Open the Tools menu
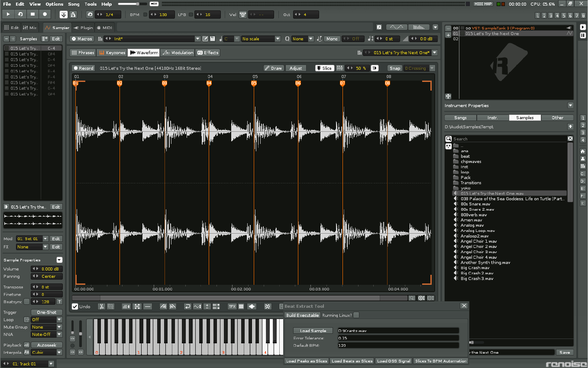 coord(90,4)
